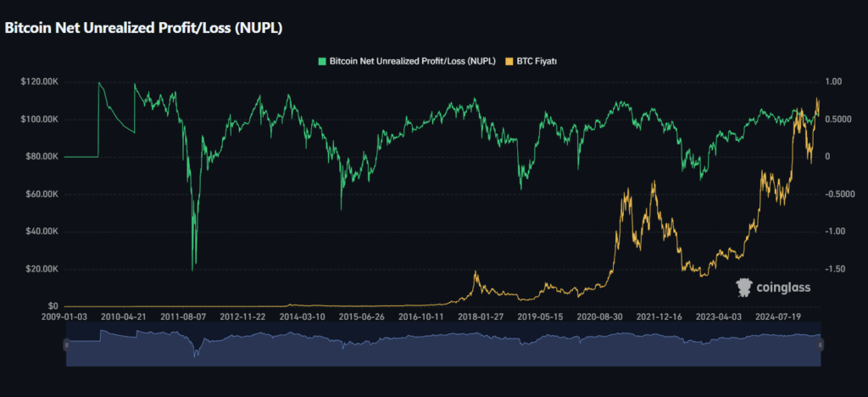Click the left handle of the range slider
The height and width of the screenshot is (397, 868).
67,344
